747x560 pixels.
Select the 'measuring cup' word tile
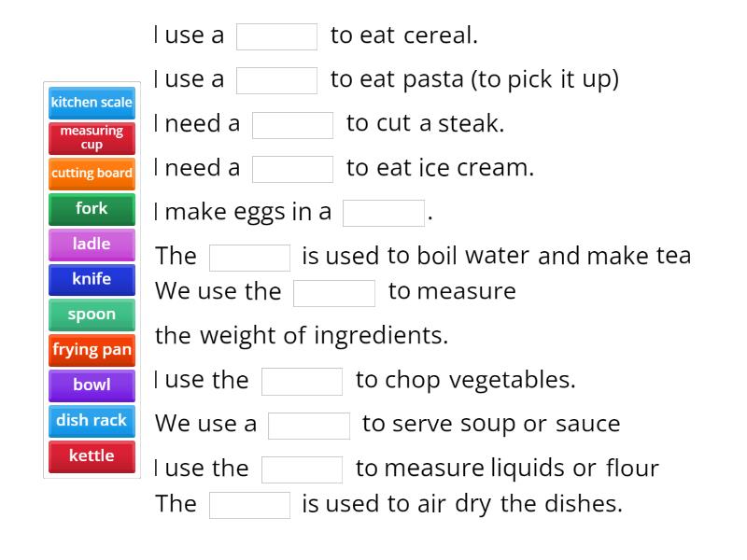pos(91,138)
